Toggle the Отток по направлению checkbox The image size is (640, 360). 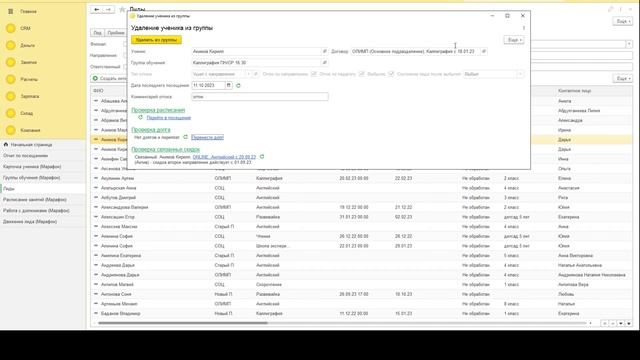(313, 74)
